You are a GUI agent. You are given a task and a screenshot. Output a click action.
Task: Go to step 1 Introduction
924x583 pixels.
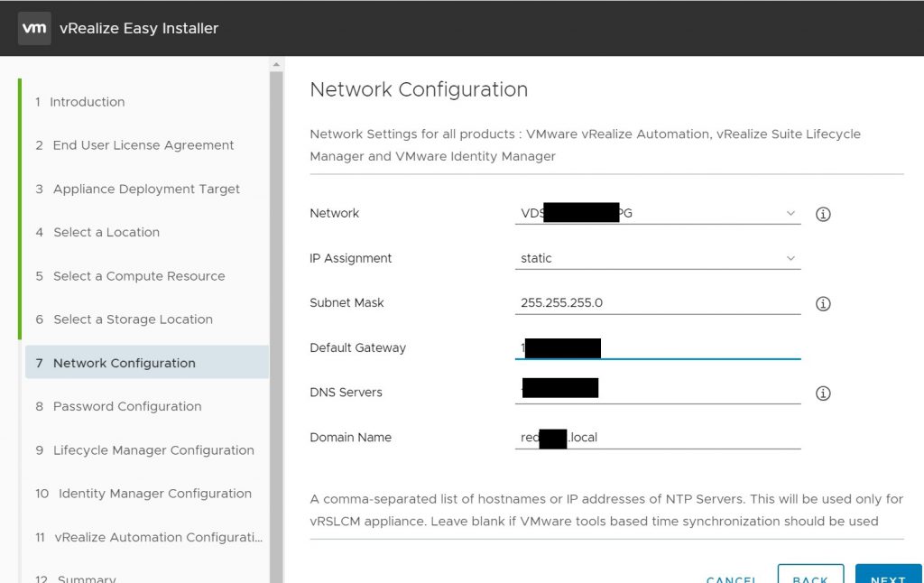(x=79, y=102)
